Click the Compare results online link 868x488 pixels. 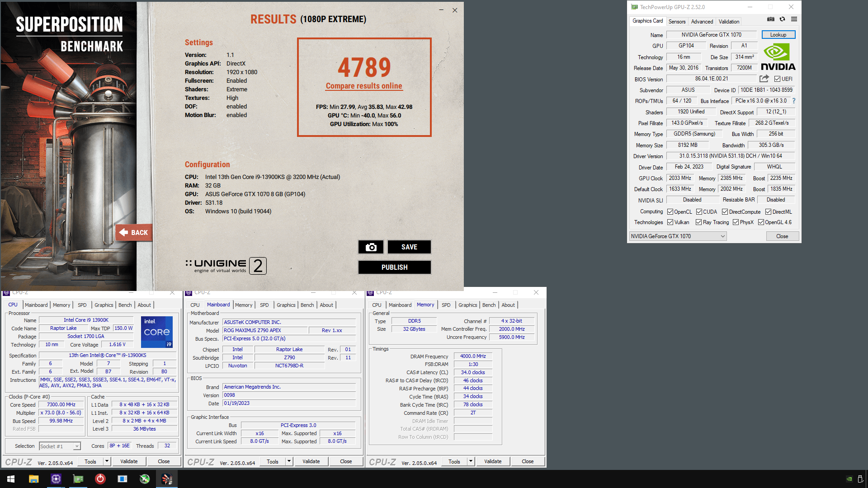(364, 86)
